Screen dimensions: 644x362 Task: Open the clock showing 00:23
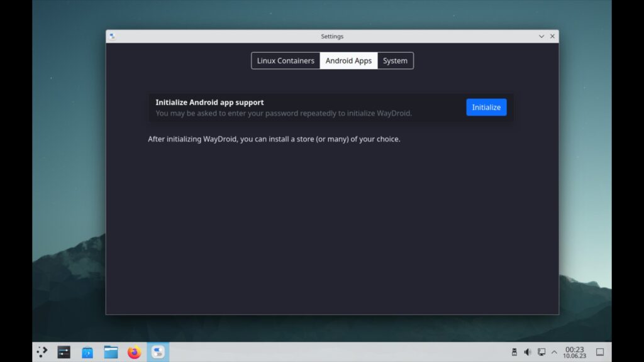tap(575, 352)
